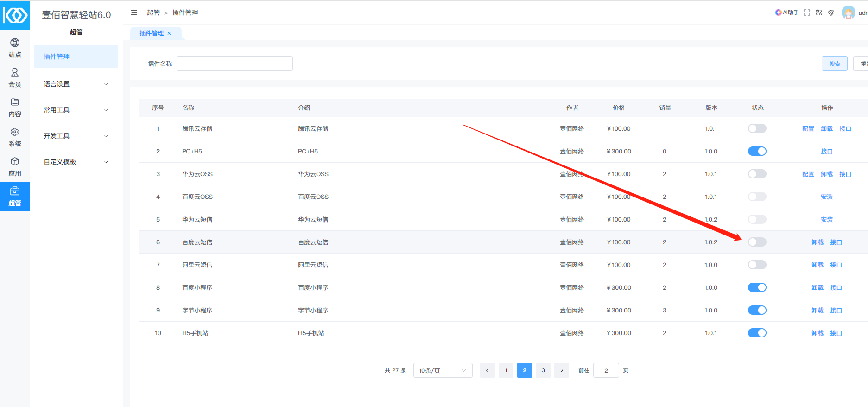Open the 10条/页 page size dropdown
This screenshot has width=868, height=407.
[443, 370]
